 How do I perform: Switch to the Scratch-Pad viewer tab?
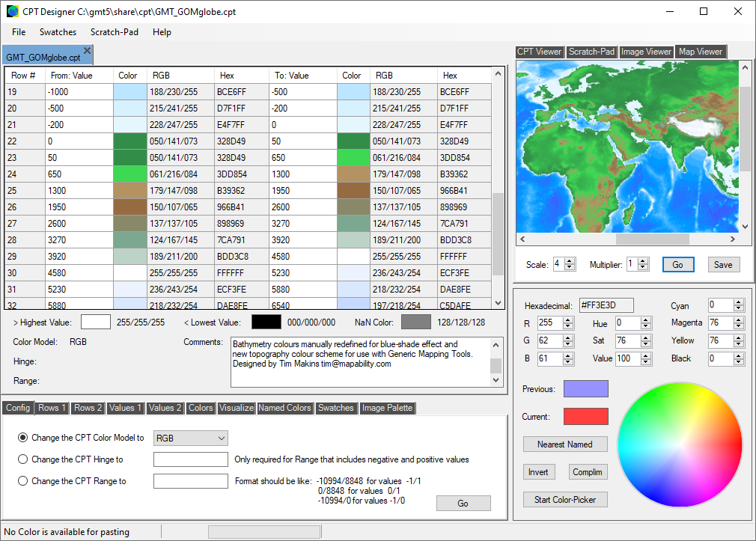click(x=591, y=52)
